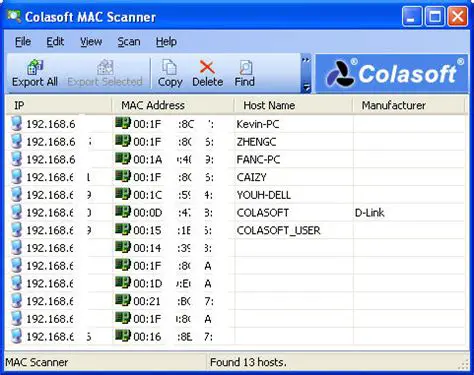Click the Export Selected toolbar icon
This screenshot has height=375, width=474.
[x=105, y=67]
